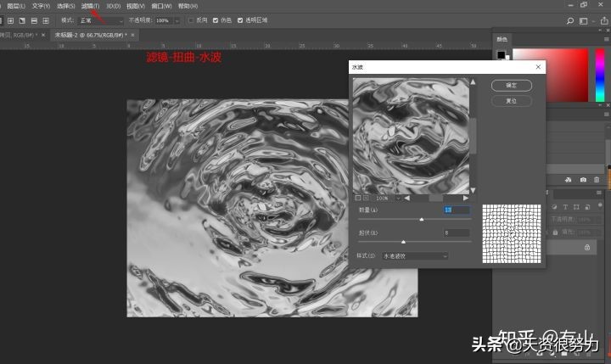The image size is (611, 364).
Task: Click the 起伏 ridges slider handle
Action: tap(403, 242)
